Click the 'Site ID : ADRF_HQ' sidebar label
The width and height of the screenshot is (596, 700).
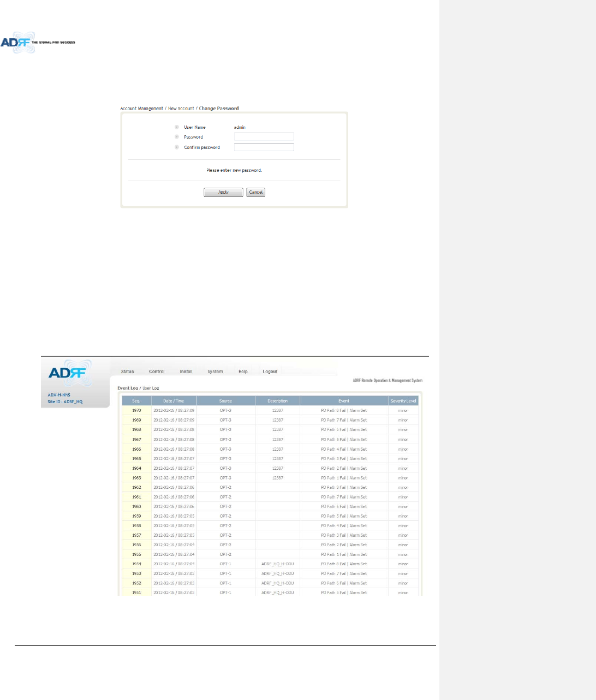click(65, 402)
